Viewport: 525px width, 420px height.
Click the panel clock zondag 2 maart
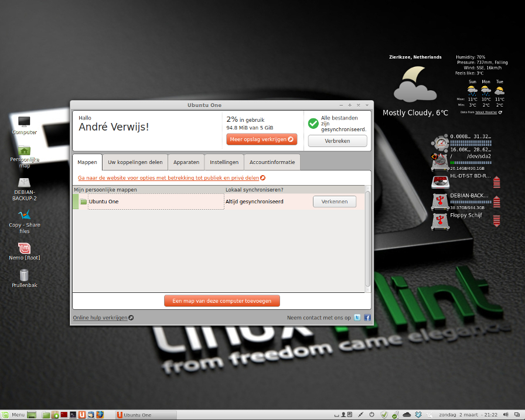[x=468, y=415]
